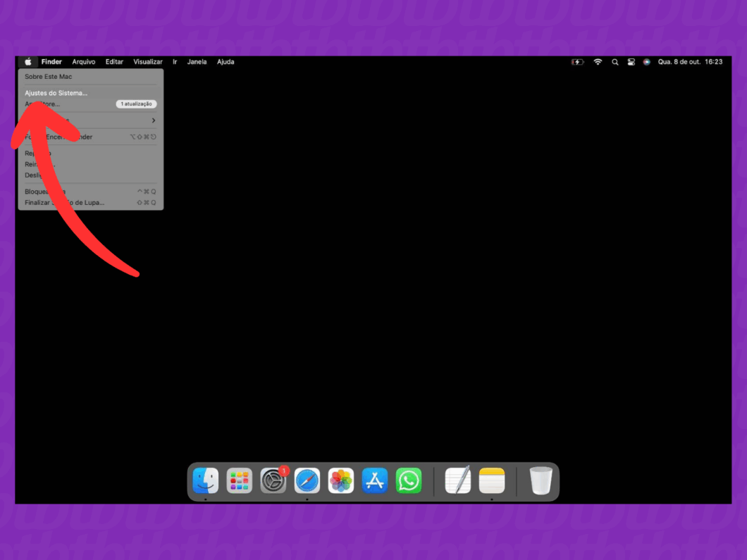
Task: Open the Arquivo menu
Action: [84, 61]
